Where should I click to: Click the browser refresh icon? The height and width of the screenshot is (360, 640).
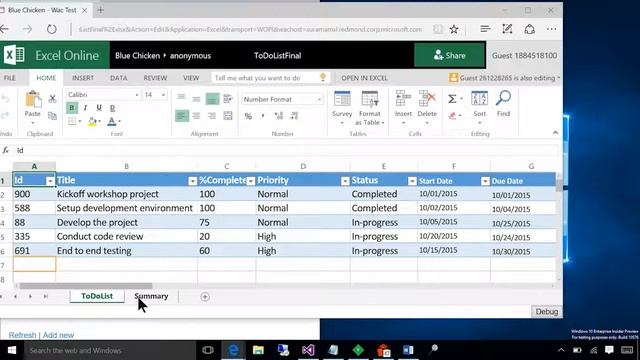pyautogui.click(x=51, y=29)
